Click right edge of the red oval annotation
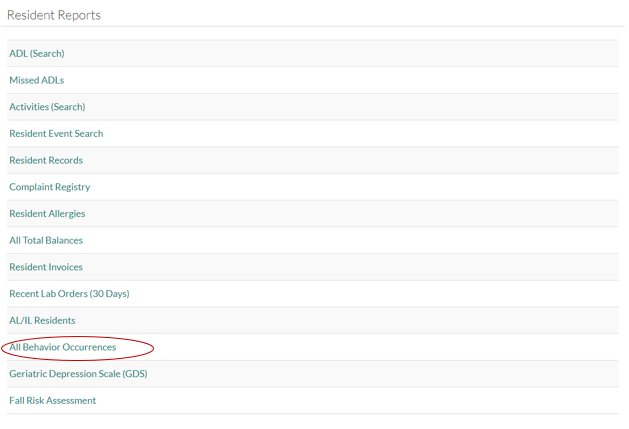 [153, 348]
